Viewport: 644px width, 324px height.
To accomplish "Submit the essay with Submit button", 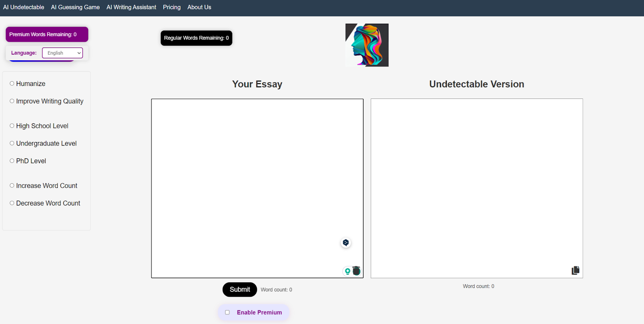I will tap(240, 289).
